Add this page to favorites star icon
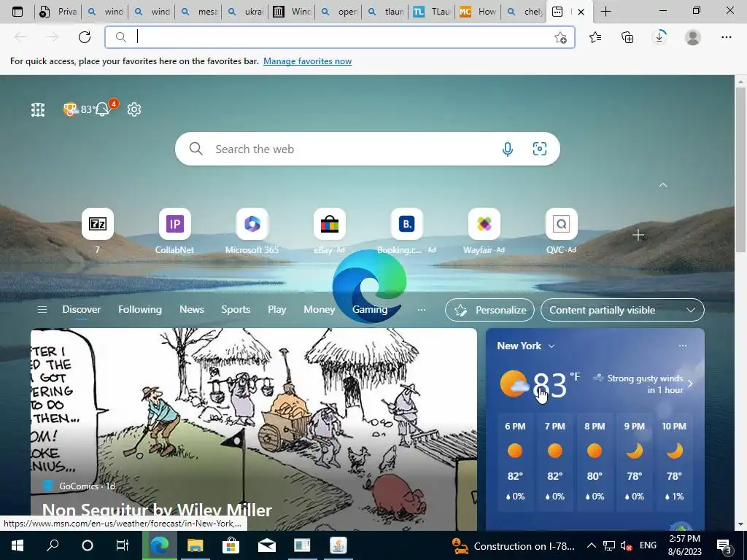 (561, 38)
